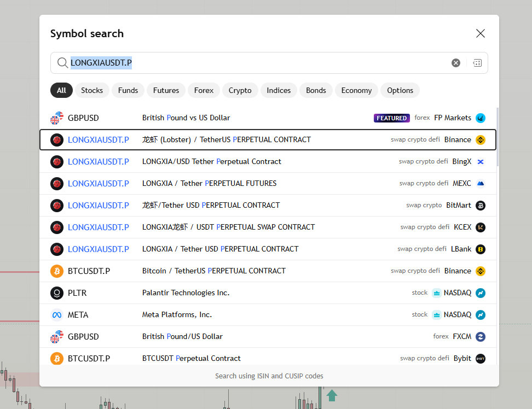Click Bitcoin logo in Bybit BTCUSDT.P row

57,358
